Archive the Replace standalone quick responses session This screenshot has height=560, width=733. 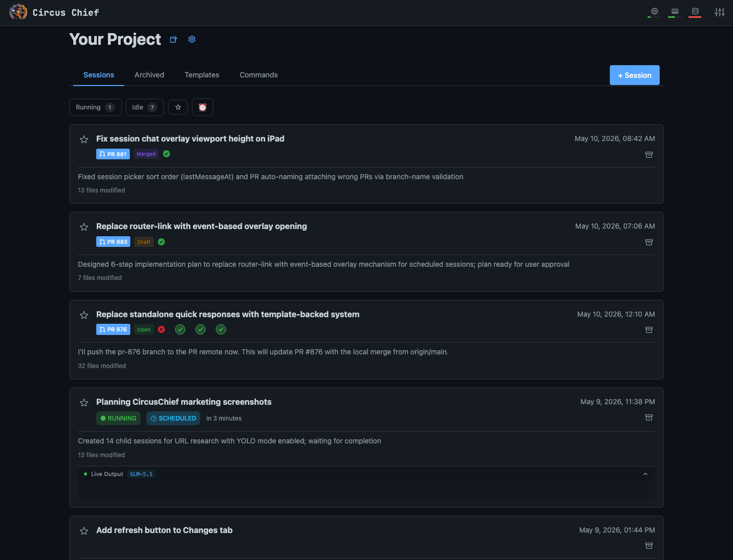649,330
